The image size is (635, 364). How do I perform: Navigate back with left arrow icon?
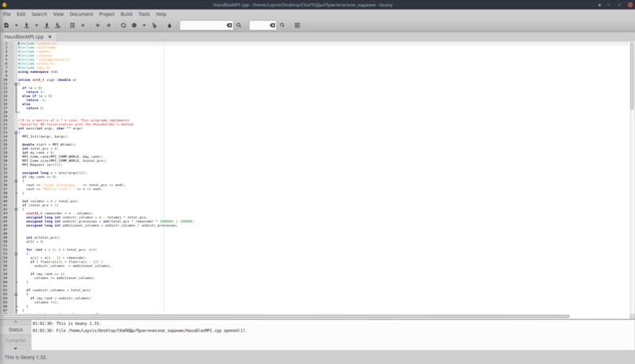[98, 25]
